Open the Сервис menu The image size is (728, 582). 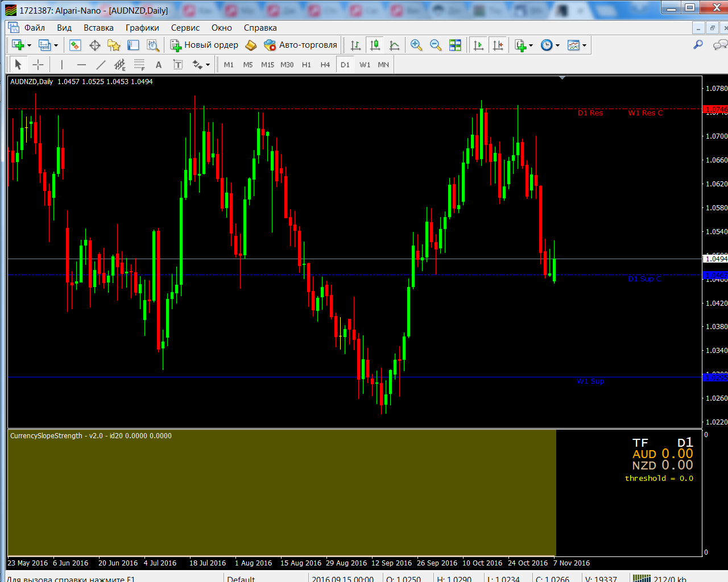(185, 27)
